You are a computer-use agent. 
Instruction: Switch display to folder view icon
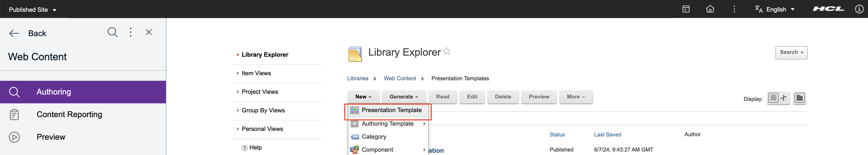pyautogui.click(x=799, y=98)
